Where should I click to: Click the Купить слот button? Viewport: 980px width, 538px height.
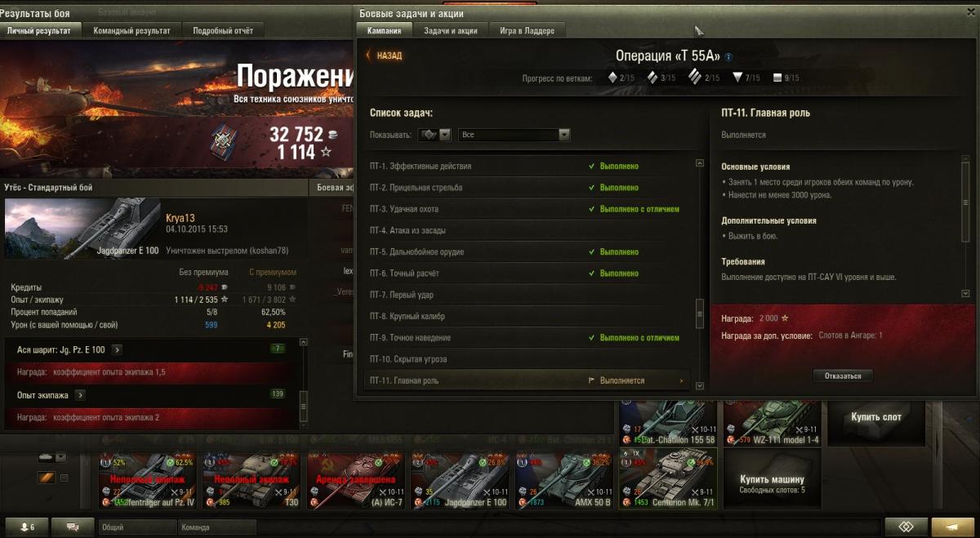(876, 417)
